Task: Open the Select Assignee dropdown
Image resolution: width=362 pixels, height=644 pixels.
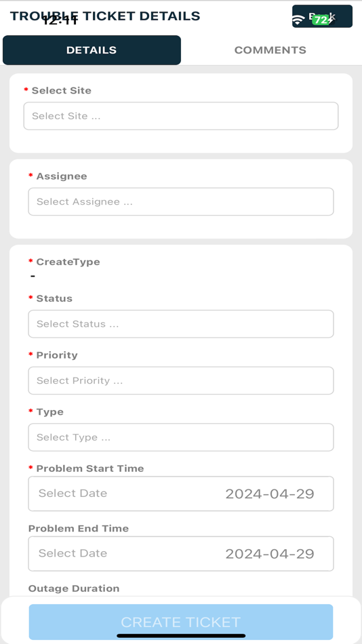Action: (x=181, y=201)
